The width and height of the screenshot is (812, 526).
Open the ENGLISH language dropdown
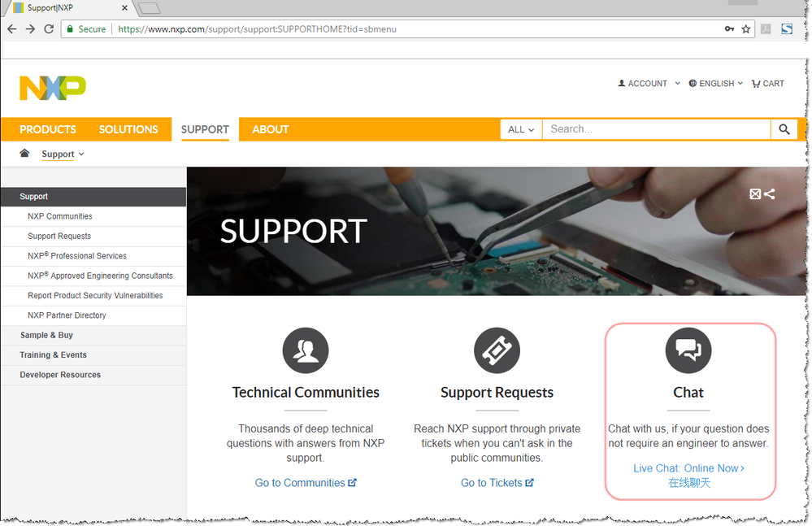click(715, 84)
